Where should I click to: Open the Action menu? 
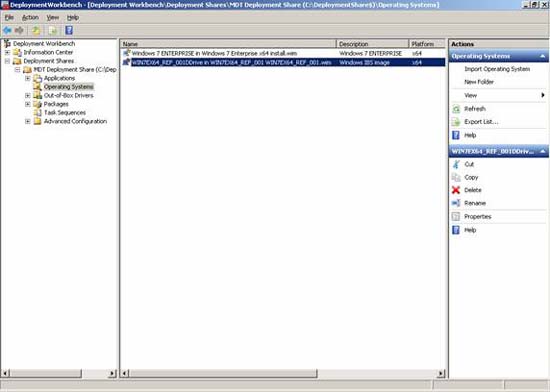(x=30, y=18)
